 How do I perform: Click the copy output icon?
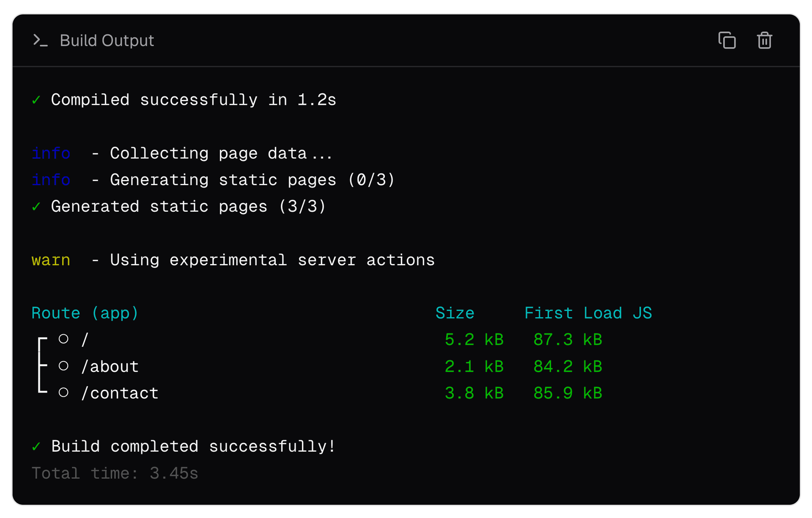[x=727, y=41]
